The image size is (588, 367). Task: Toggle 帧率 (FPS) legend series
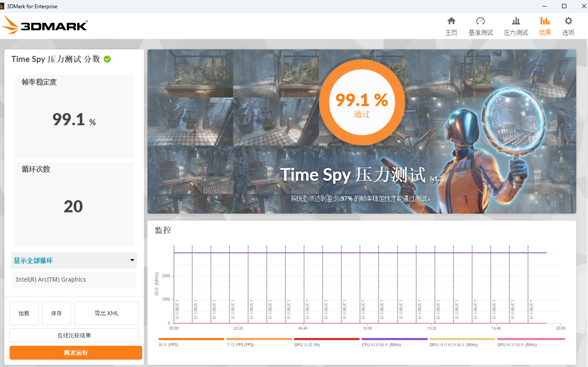pos(191,342)
